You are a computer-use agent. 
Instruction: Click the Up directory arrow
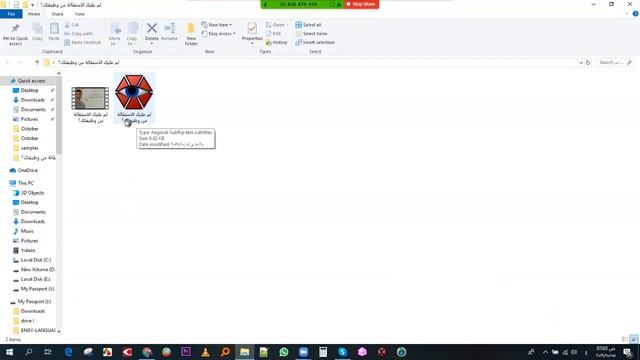[37, 62]
